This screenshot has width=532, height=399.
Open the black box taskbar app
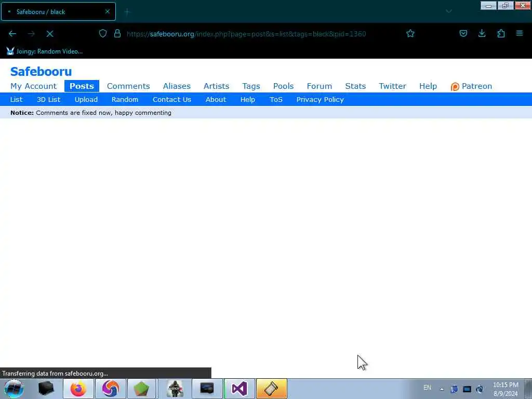[x=46, y=389]
